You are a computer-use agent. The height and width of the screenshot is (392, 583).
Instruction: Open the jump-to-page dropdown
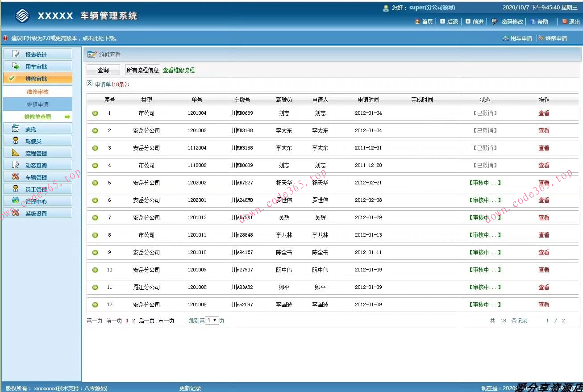coord(212,321)
